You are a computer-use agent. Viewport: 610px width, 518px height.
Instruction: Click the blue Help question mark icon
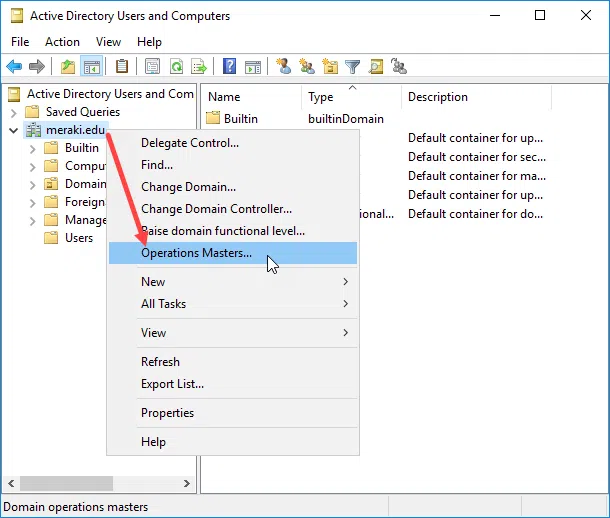pyautogui.click(x=230, y=66)
